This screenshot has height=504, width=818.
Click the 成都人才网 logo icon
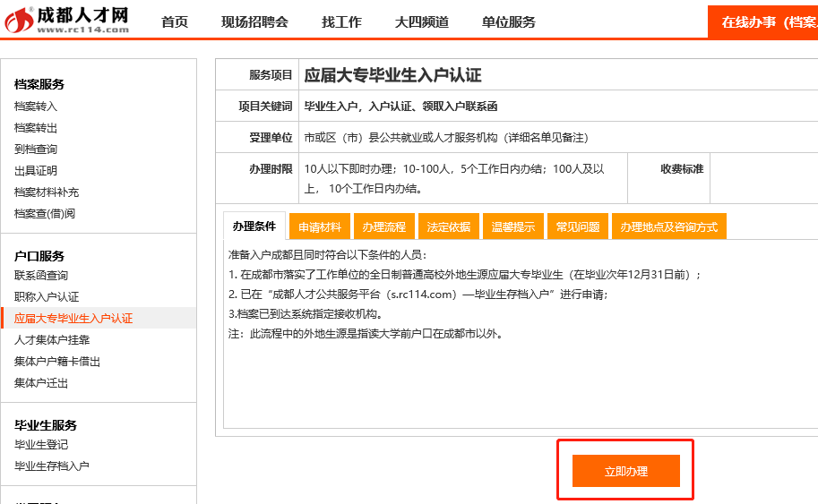tap(20, 20)
